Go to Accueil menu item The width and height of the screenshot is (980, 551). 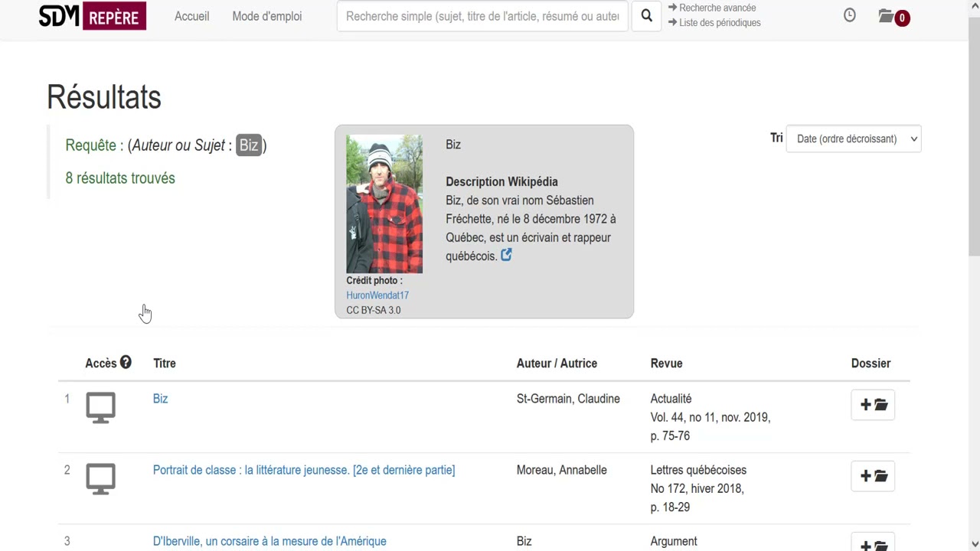tap(191, 16)
